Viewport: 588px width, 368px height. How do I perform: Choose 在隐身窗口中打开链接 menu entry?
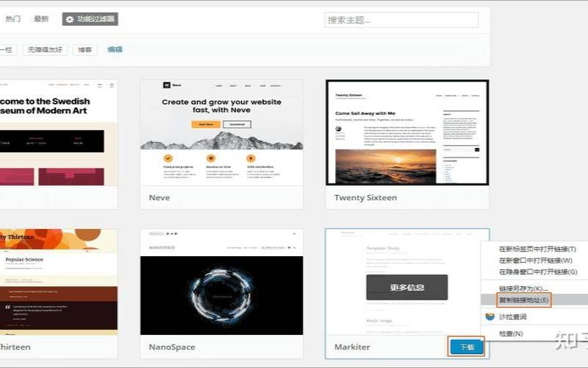pyautogui.click(x=538, y=272)
